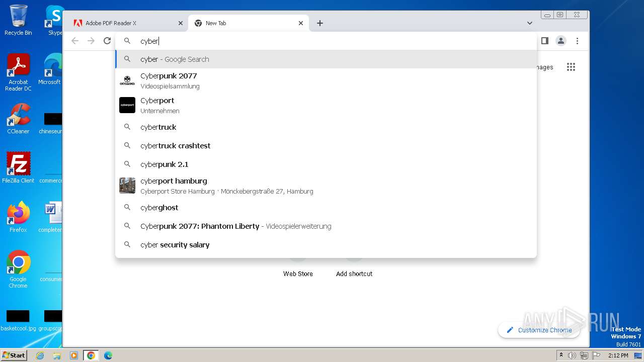Viewport: 644px width, 362px height.
Task: Select the cybertruck suggestion
Action: pyautogui.click(x=326, y=127)
